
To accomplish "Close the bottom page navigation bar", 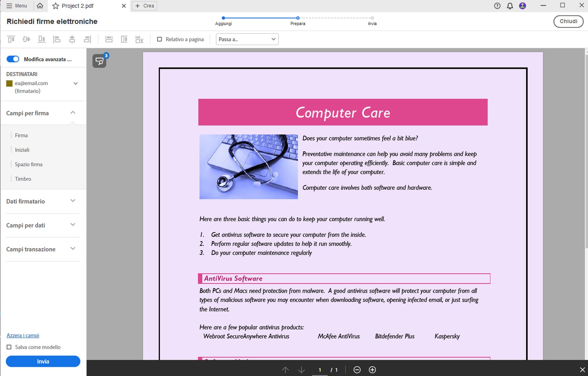I will click(582, 370).
